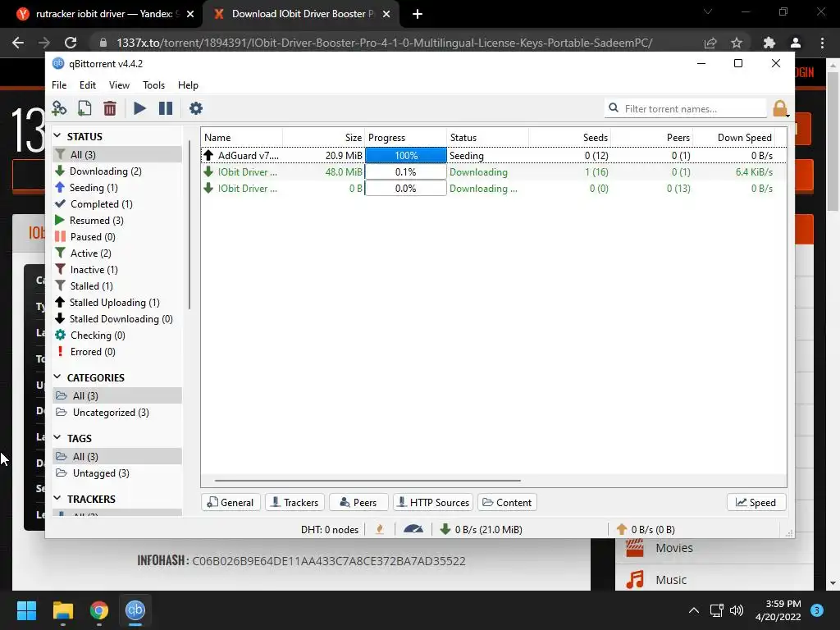
Task: Resume torrents with the blue play icon
Action: [139, 108]
